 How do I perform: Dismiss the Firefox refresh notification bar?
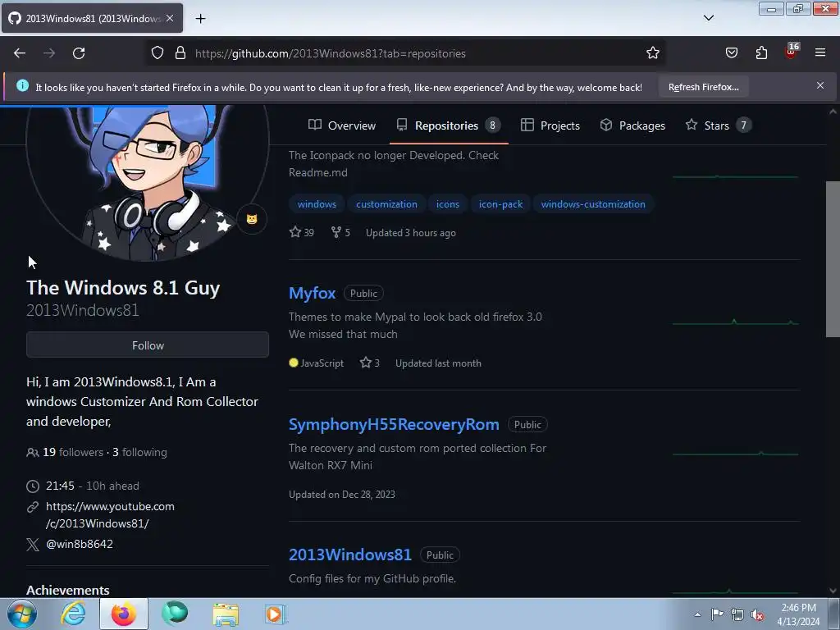pyautogui.click(x=820, y=85)
